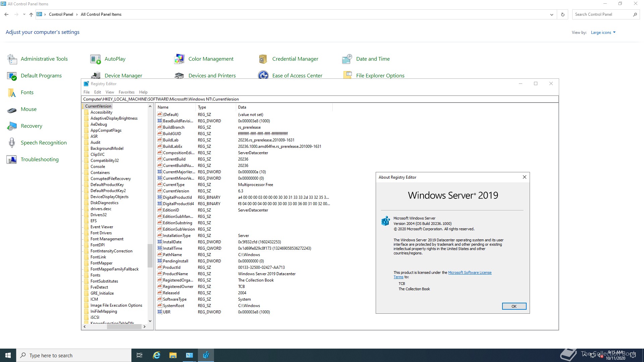Viewport: 644px width, 362px height.
Task: Click the Data column header
Action: [284, 107]
